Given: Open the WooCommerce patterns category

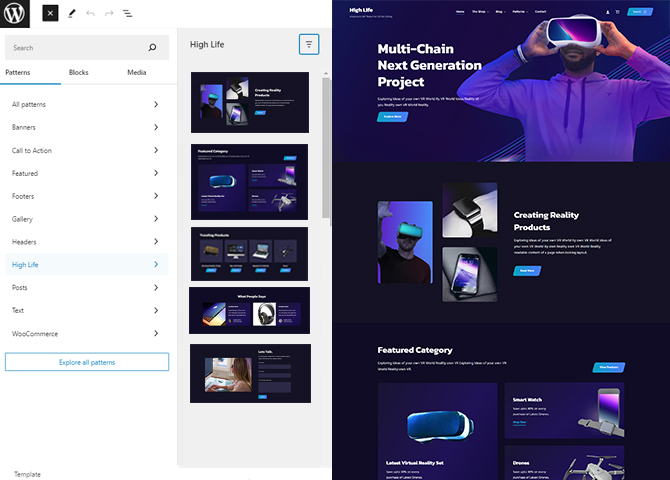Looking at the screenshot, I should [84, 334].
